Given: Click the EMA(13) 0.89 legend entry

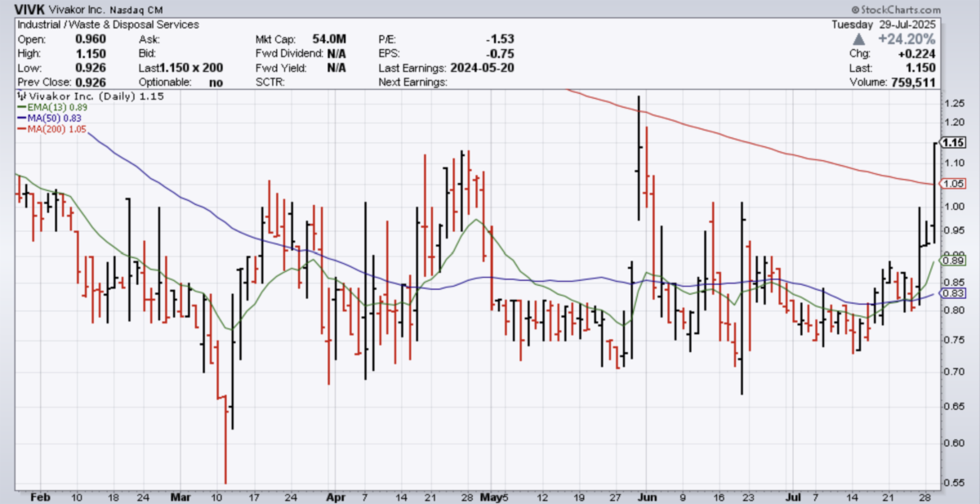Looking at the screenshot, I should click(x=54, y=107).
